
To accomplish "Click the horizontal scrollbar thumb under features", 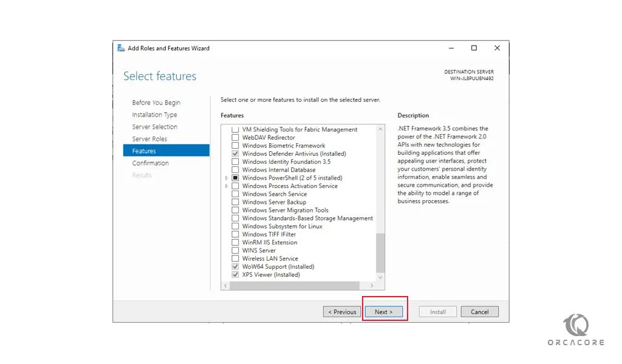I will tap(295, 286).
